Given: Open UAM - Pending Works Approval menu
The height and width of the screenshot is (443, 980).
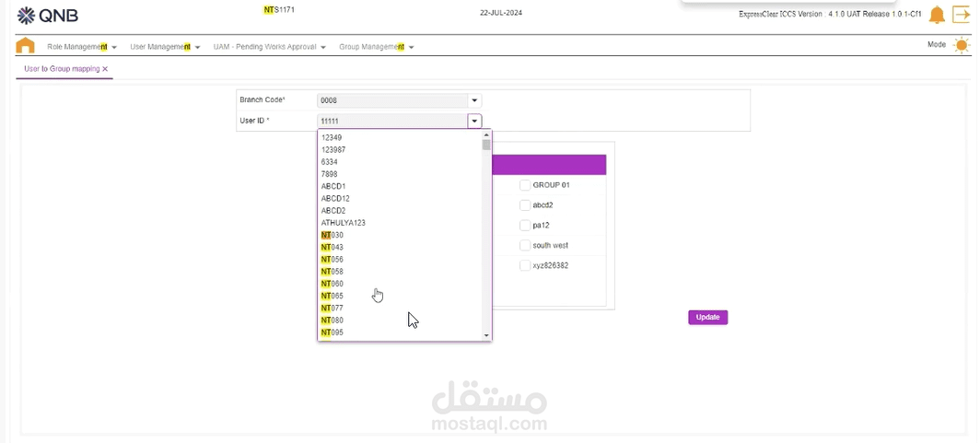Looking at the screenshot, I should tap(269, 47).
